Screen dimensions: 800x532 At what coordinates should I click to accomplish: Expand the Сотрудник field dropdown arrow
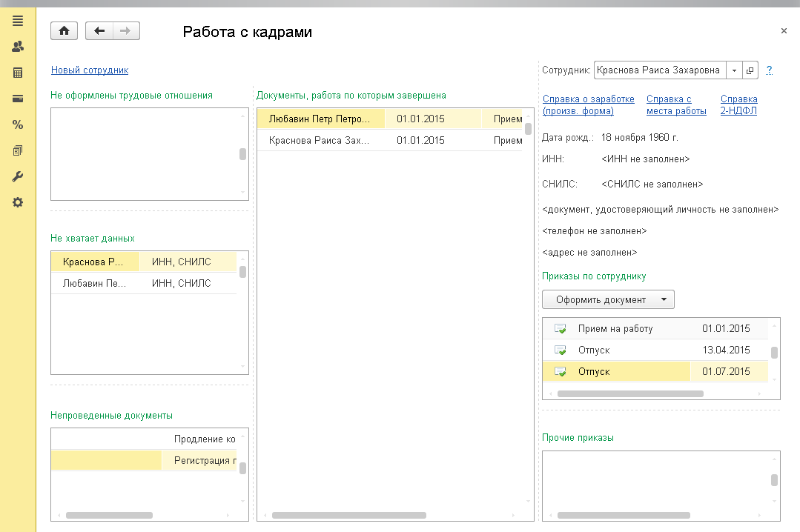734,70
